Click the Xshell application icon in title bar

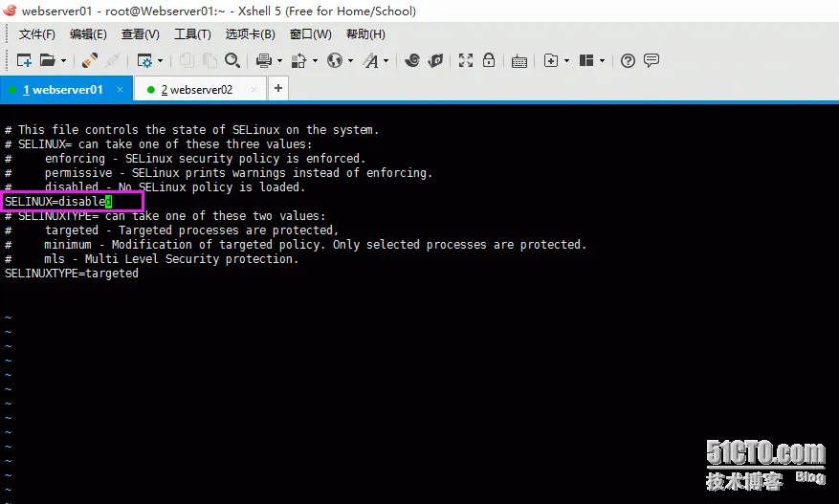coord(10,10)
